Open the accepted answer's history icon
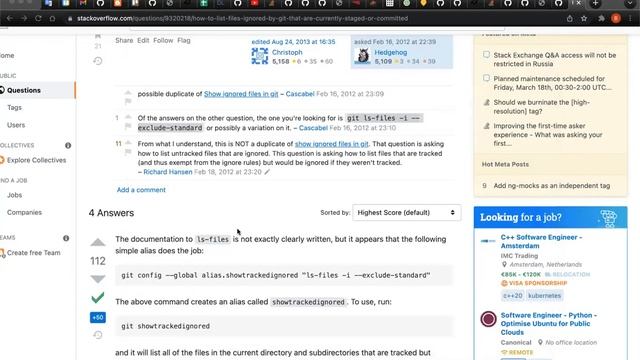Viewport: 640px width, 360px height. (x=98, y=335)
